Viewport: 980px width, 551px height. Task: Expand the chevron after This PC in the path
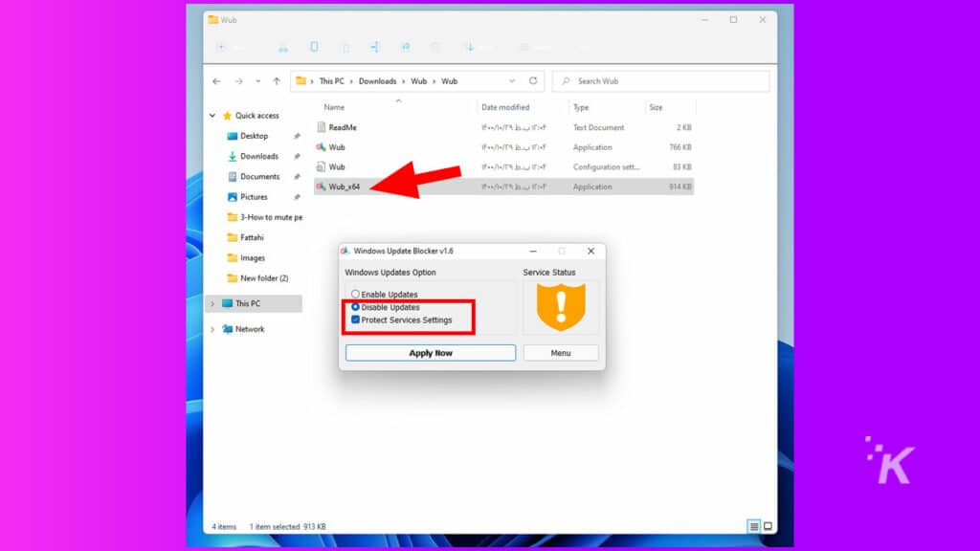[x=351, y=81]
